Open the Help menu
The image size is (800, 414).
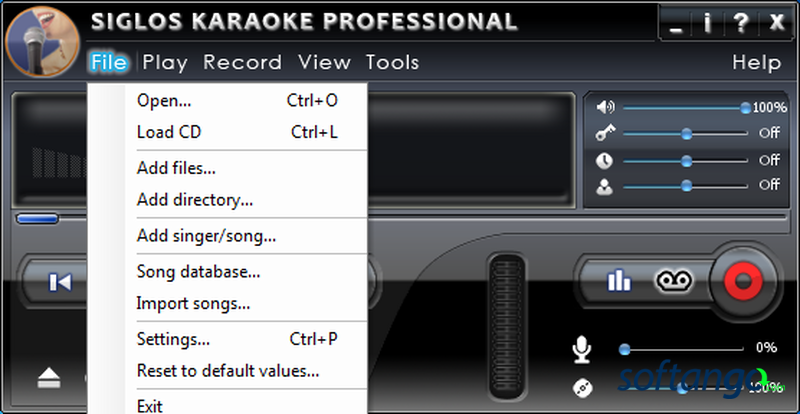coord(757,62)
